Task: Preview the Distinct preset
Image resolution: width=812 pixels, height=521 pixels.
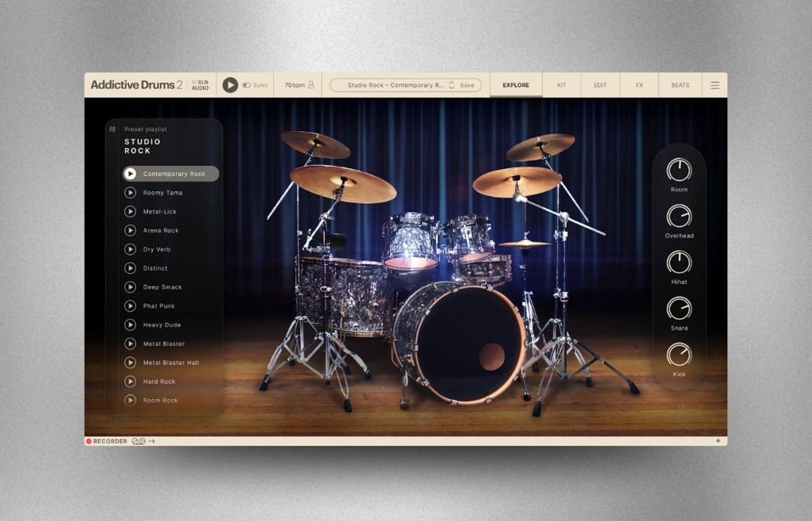Action: tap(130, 268)
